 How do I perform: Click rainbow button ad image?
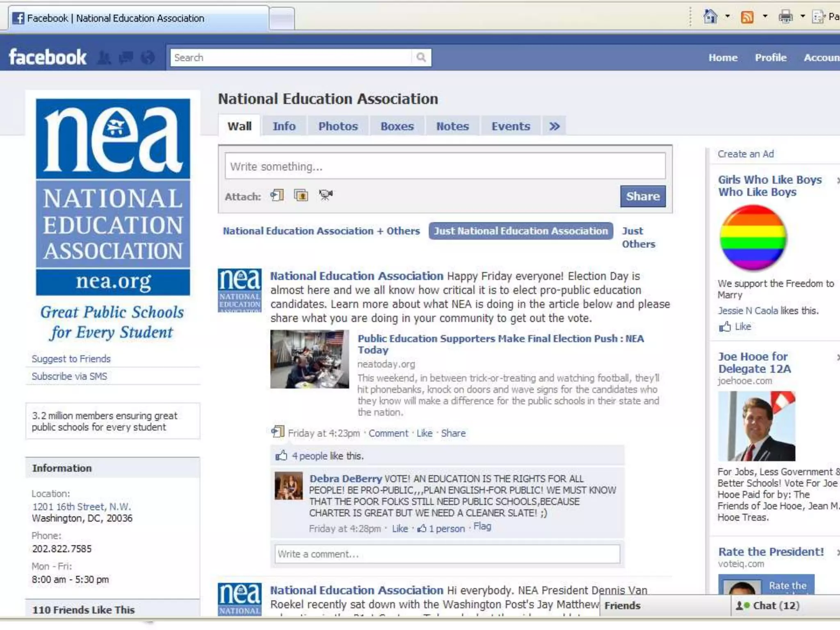point(753,237)
